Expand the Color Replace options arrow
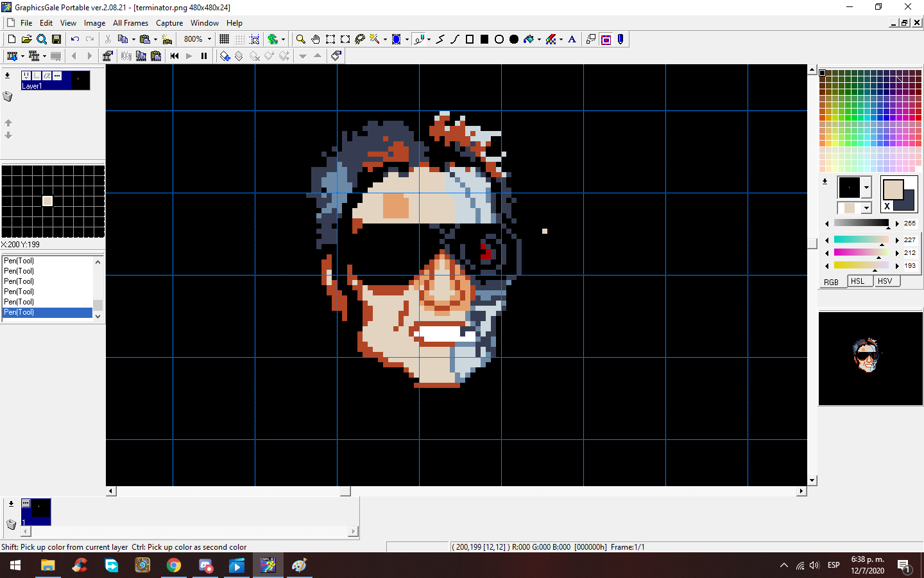 click(561, 39)
